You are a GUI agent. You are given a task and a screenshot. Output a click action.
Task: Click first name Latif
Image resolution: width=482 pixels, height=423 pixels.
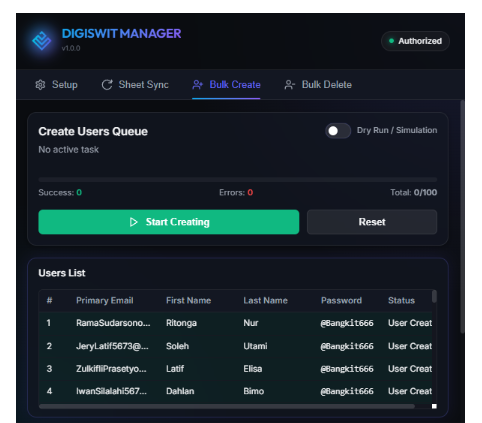click(175, 369)
